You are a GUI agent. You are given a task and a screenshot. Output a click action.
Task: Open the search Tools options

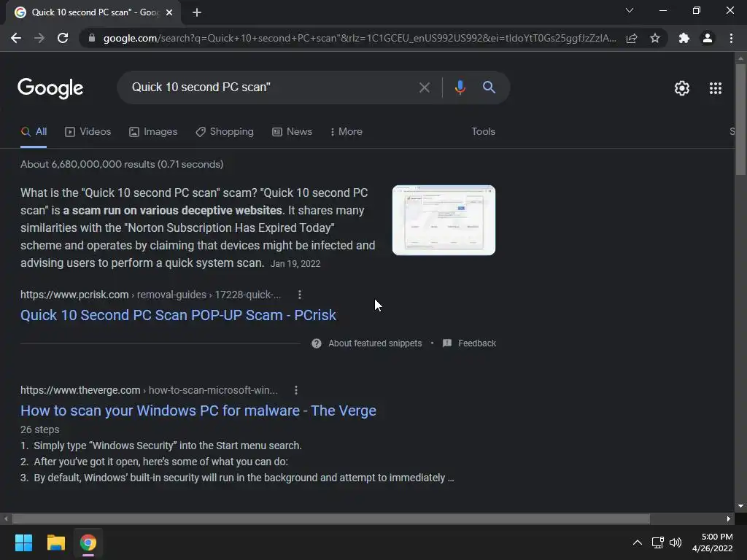tap(483, 132)
